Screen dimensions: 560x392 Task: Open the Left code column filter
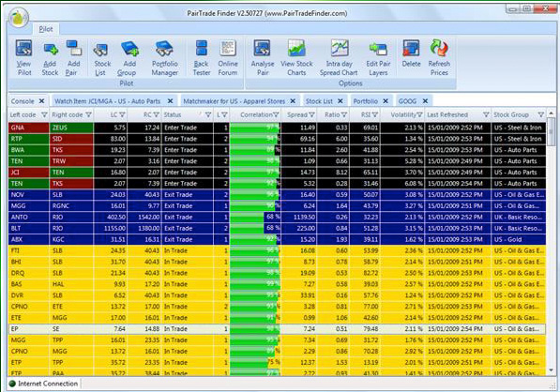point(44,115)
